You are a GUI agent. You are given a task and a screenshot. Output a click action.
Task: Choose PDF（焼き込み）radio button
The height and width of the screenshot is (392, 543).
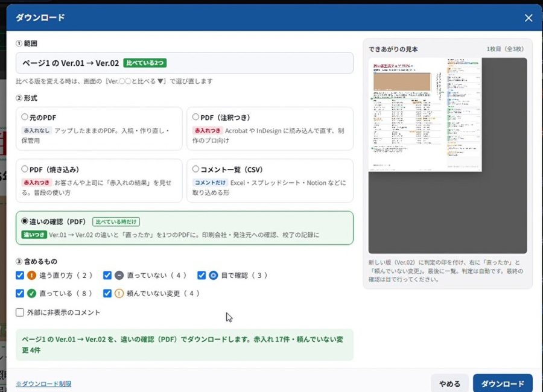(x=25, y=169)
